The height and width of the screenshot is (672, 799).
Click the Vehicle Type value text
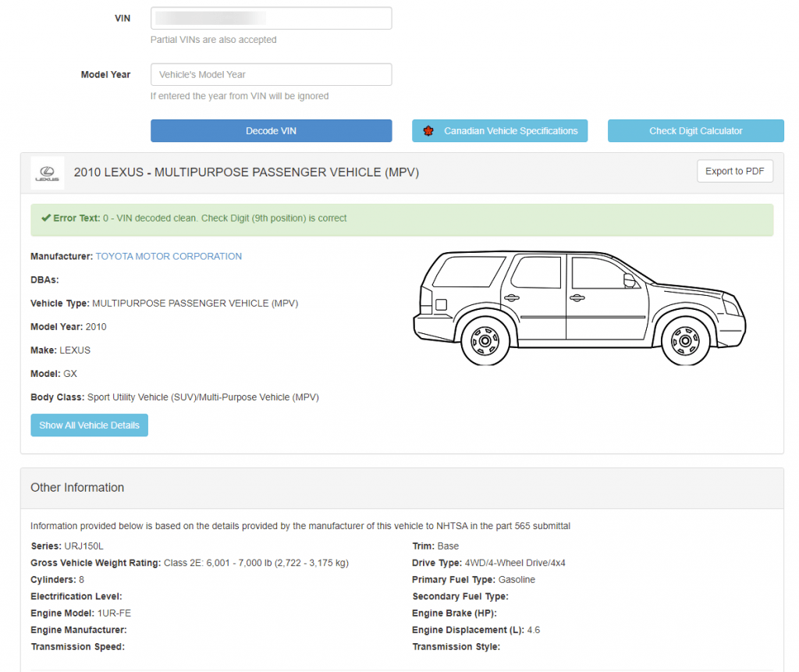pyautogui.click(x=195, y=304)
